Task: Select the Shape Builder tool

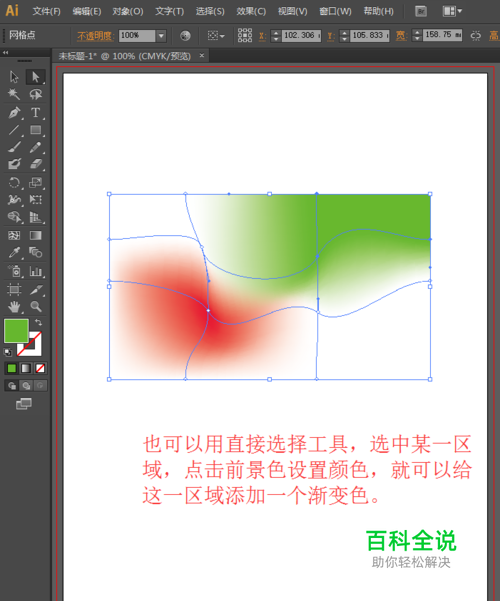Action: point(14,217)
